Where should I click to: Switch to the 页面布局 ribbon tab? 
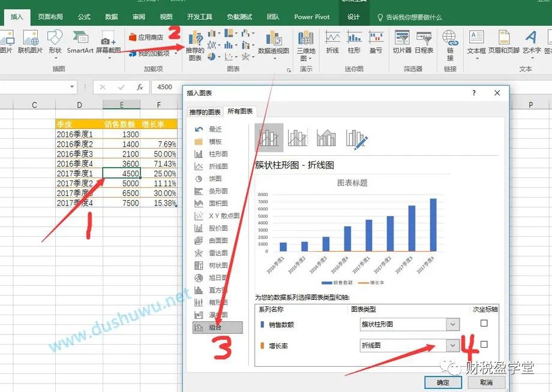coord(50,17)
